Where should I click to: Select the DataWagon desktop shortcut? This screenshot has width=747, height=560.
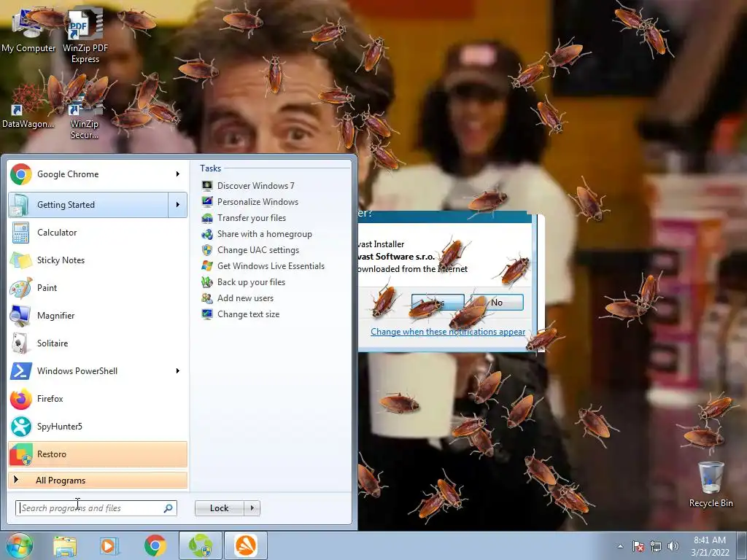[28, 106]
